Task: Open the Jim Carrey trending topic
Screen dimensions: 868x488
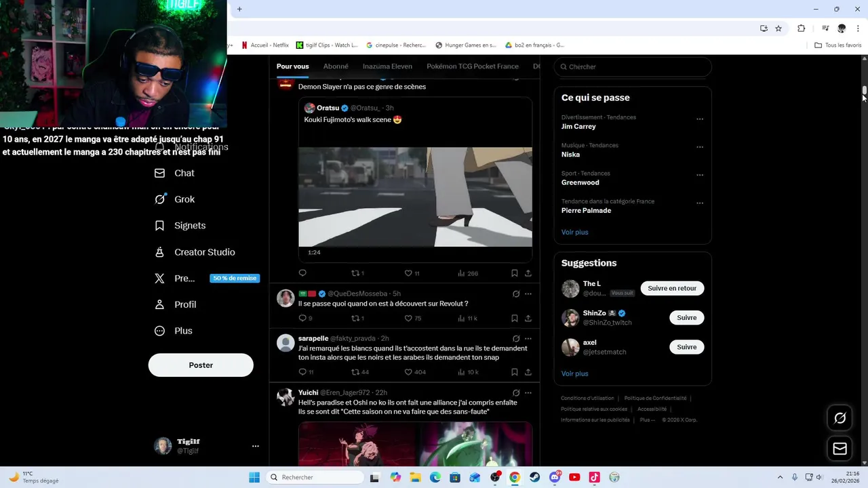Action: point(578,127)
